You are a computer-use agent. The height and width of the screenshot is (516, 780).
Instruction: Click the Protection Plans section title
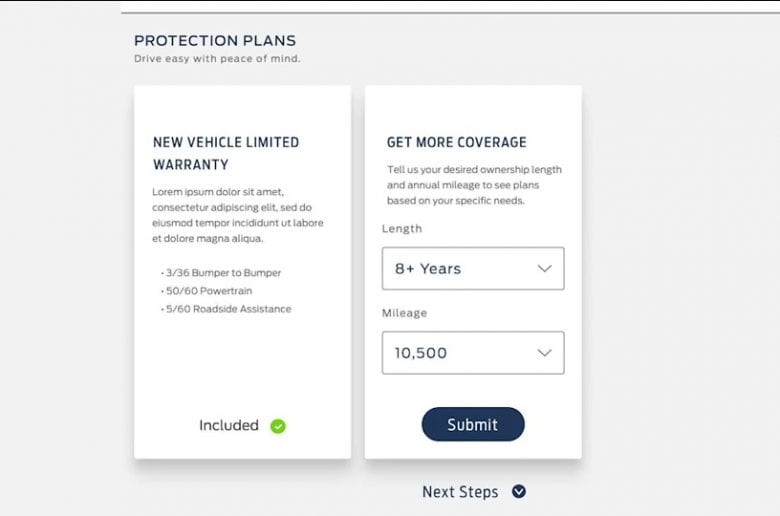[x=215, y=40]
